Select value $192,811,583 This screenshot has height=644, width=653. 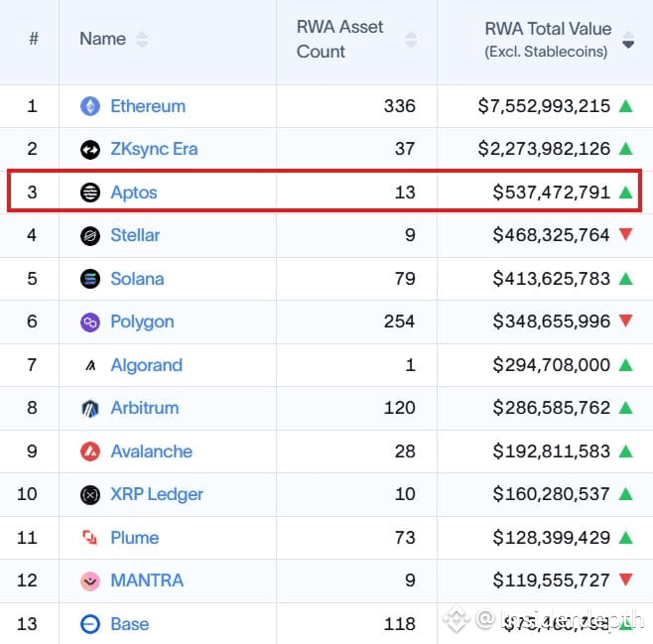coord(552,451)
